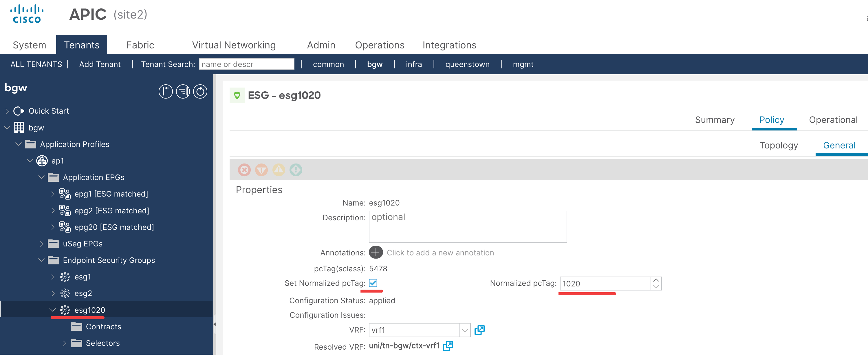Image resolution: width=868 pixels, height=356 pixels.
Task: Switch to the Operational tab
Action: 833,120
